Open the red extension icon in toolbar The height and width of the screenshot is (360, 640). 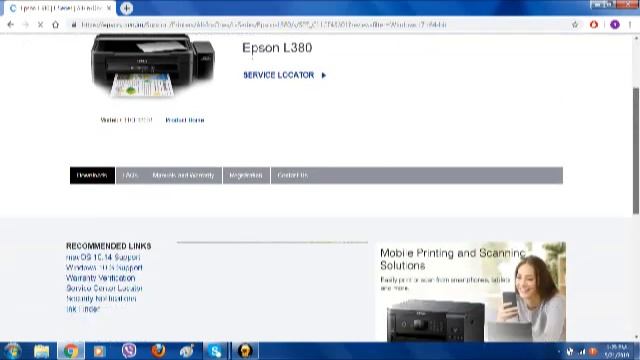click(x=594, y=24)
